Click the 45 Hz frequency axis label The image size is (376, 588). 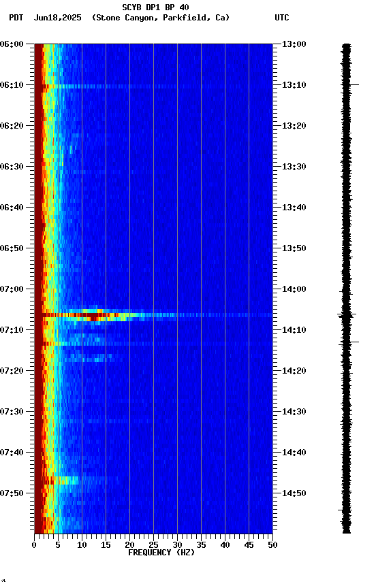[249, 545]
